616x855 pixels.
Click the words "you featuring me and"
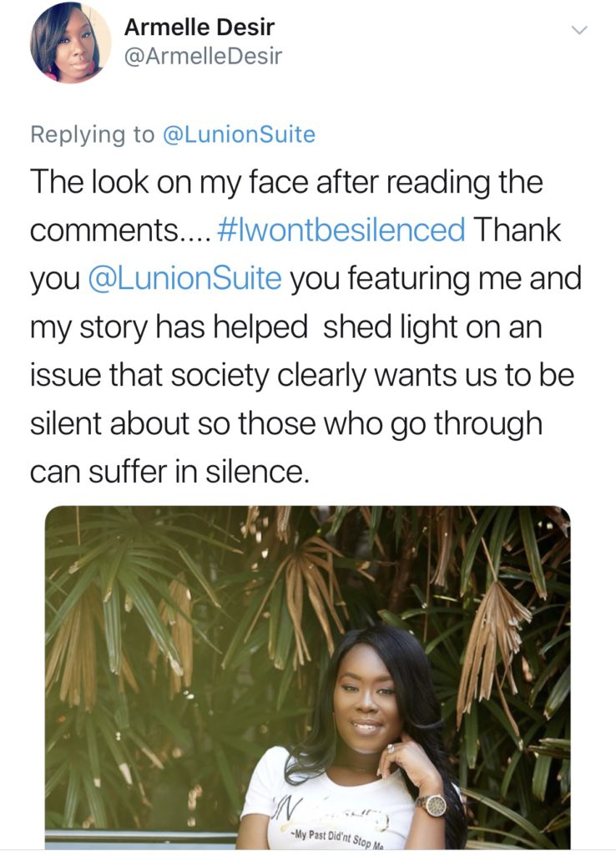[435, 278]
